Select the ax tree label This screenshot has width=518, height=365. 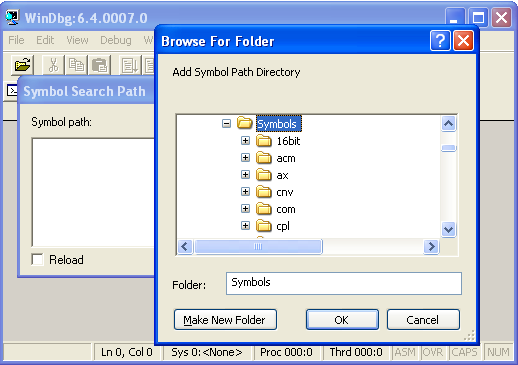click(x=282, y=175)
